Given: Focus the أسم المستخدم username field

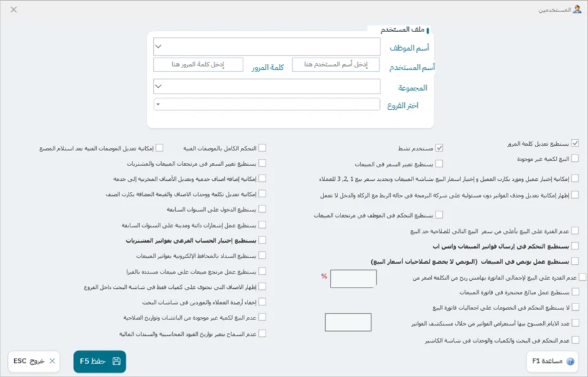Looking at the screenshot, I should 336,64.
